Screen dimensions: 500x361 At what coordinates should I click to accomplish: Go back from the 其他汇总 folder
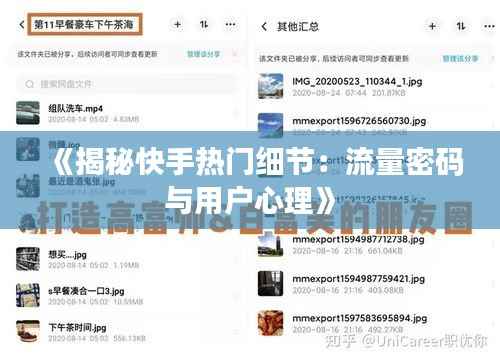pyautogui.click(x=264, y=26)
